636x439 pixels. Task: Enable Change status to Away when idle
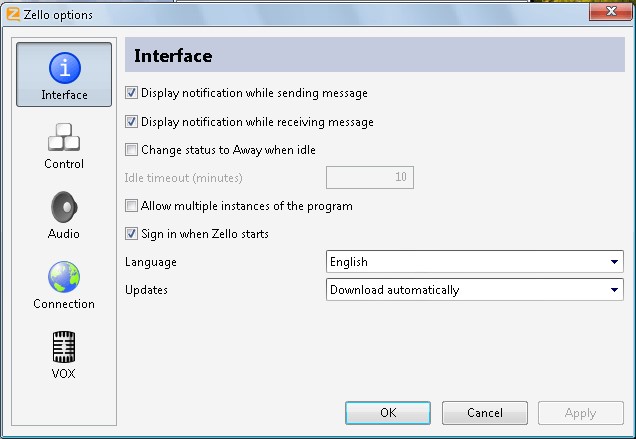coord(132,150)
